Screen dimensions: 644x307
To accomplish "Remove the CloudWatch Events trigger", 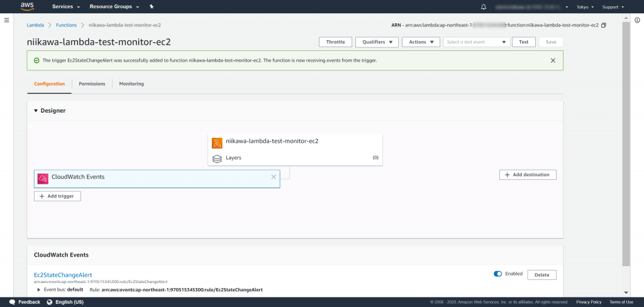I will click(274, 177).
